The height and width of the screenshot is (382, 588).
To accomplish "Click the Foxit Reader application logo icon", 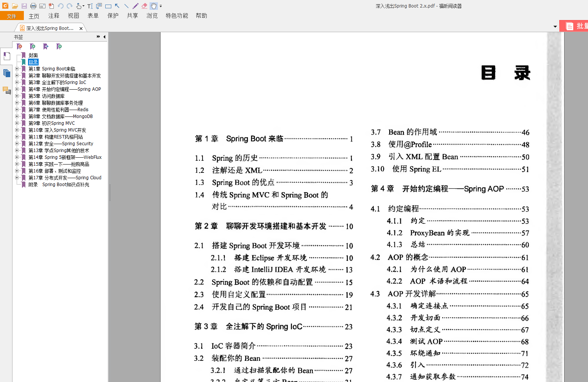I will point(5,6).
